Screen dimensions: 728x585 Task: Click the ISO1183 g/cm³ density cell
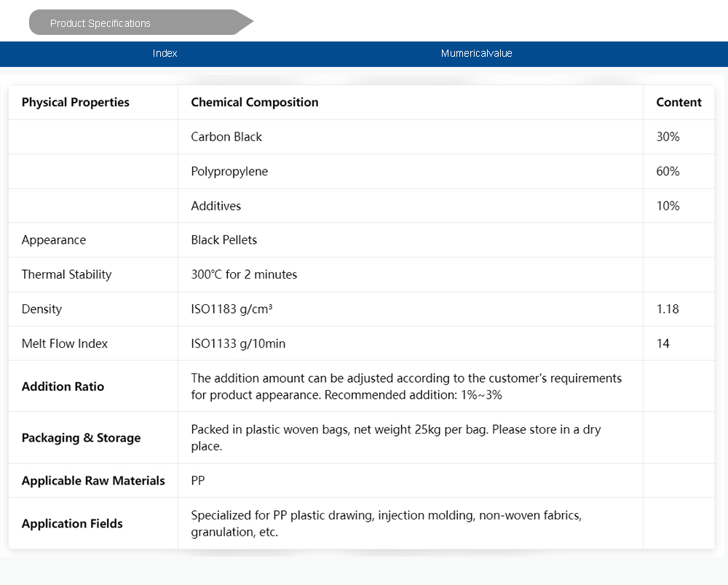pos(232,309)
